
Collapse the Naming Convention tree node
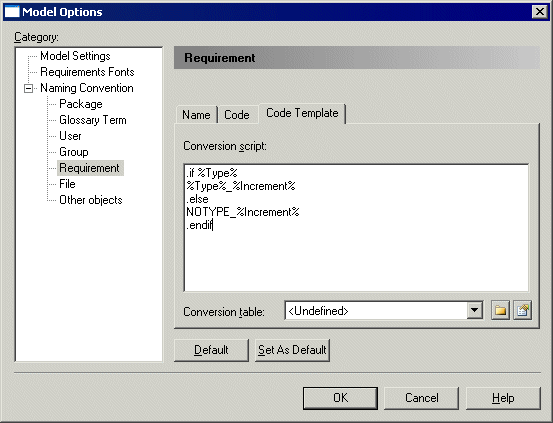29,88
